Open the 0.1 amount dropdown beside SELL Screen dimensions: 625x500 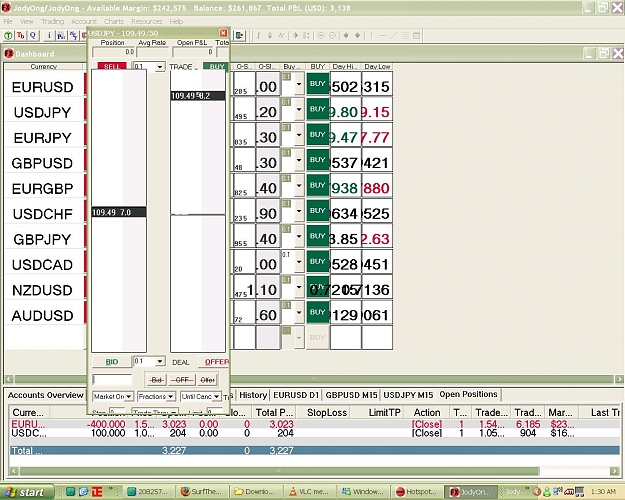pyautogui.click(x=159, y=67)
